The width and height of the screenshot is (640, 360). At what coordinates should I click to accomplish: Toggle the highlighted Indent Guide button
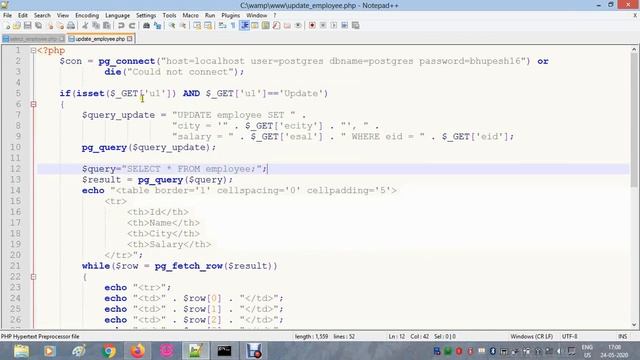click(x=244, y=26)
